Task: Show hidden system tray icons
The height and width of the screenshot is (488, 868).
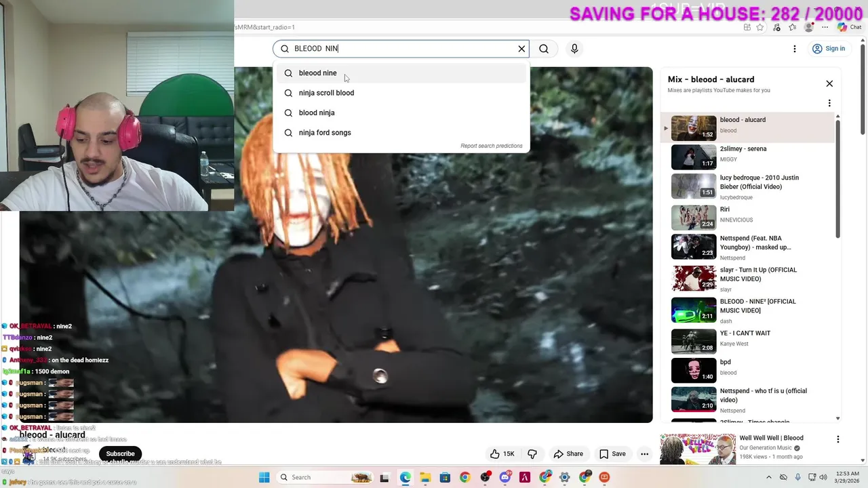Action: pyautogui.click(x=770, y=477)
